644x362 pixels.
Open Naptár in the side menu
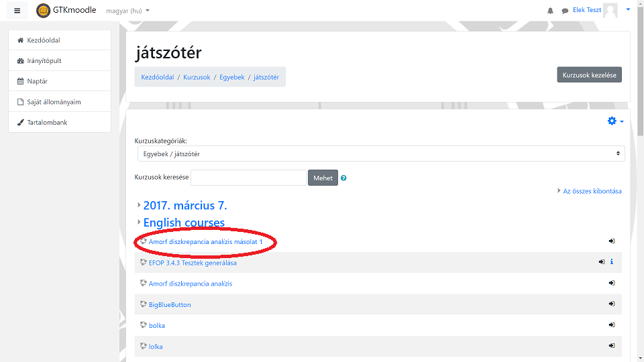[x=37, y=82]
